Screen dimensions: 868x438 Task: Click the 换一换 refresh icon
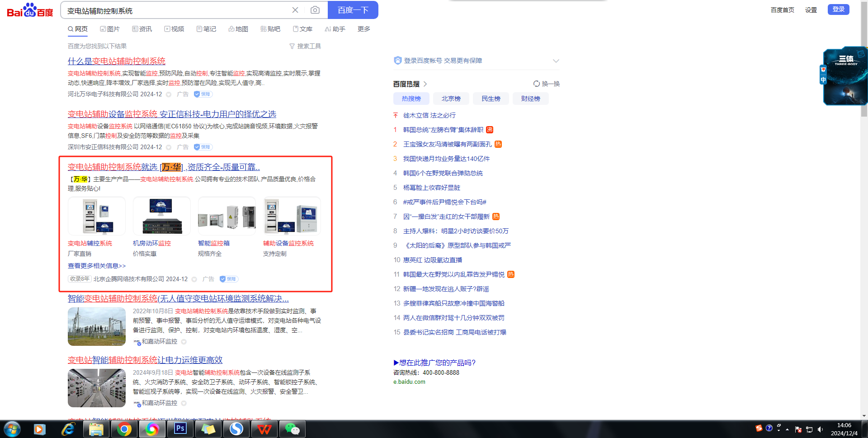537,84
